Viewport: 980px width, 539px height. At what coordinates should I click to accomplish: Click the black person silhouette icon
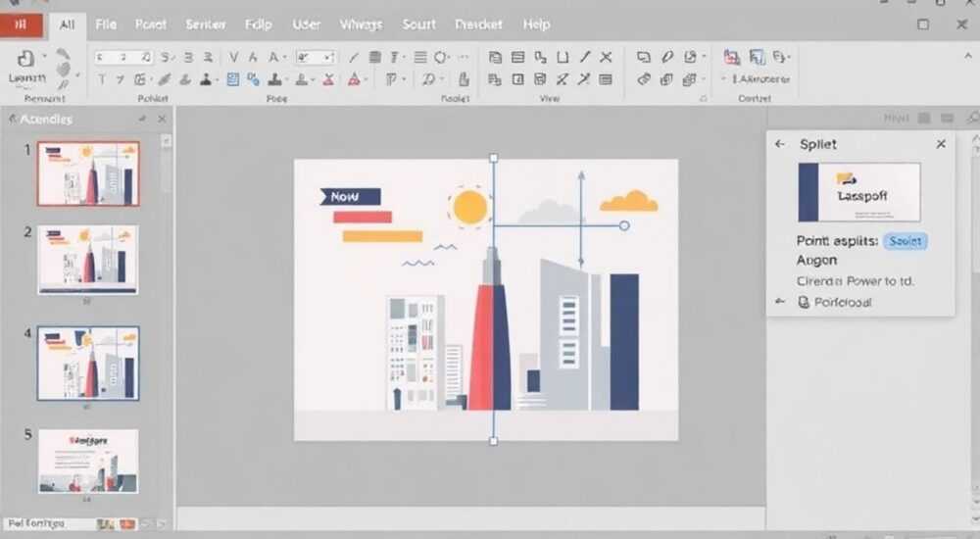206,79
